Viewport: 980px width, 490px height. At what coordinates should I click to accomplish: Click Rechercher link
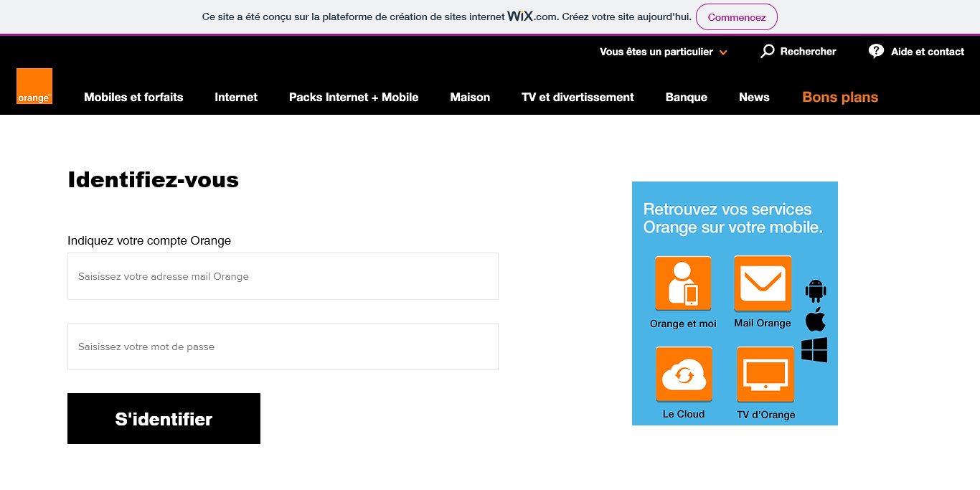coord(808,52)
